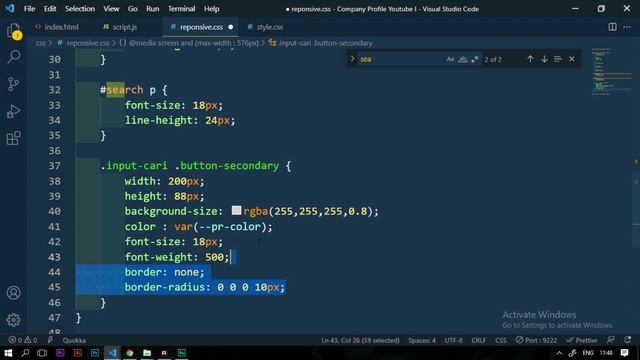Switch to Chrome on the taskbar

point(130,353)
